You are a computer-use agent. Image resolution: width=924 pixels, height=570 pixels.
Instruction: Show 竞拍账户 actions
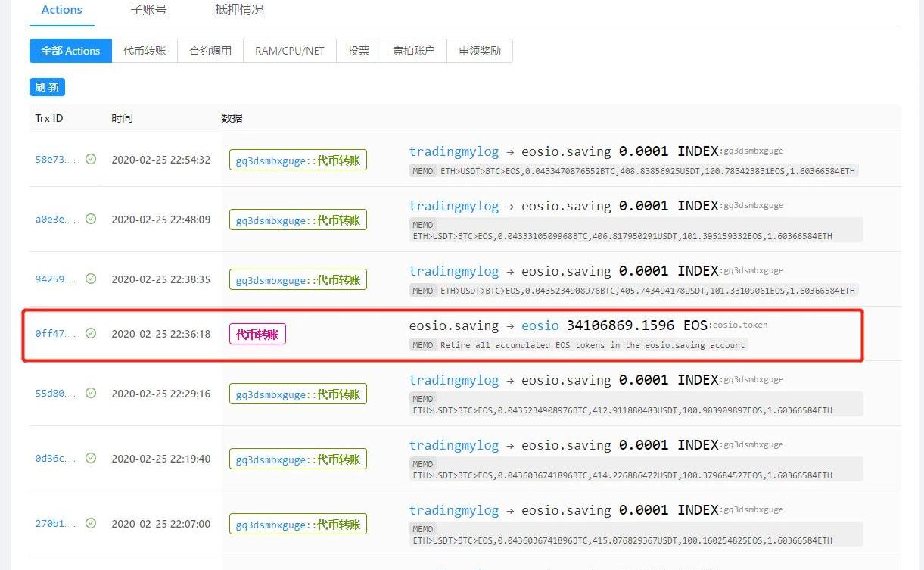pyautogui.click(x=414, y=51)
